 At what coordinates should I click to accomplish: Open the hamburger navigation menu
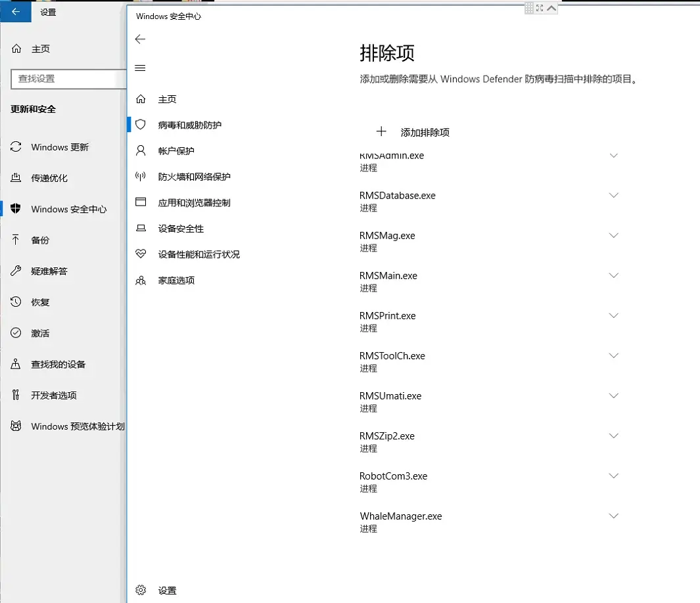click(140, 68)
